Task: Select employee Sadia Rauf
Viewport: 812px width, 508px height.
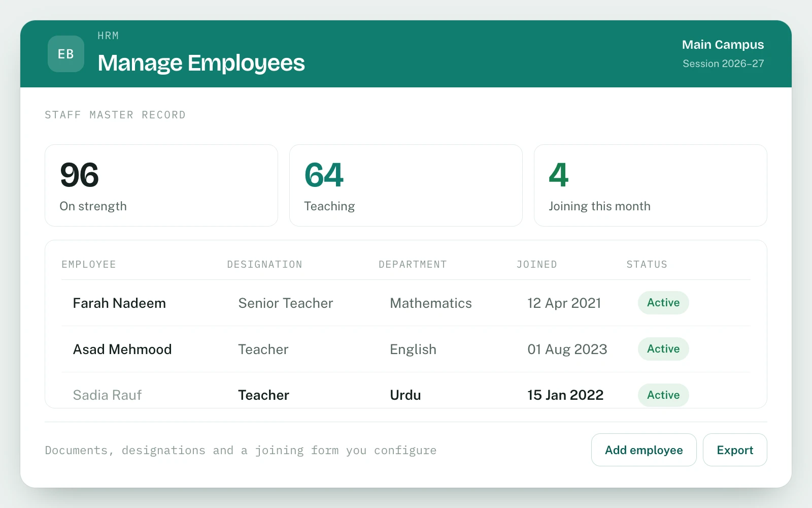Action: click(107, 395)
